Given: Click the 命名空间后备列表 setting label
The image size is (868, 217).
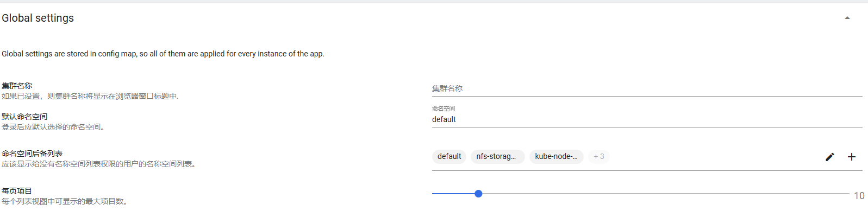Looking at the screenshot, I should [32, 154].
